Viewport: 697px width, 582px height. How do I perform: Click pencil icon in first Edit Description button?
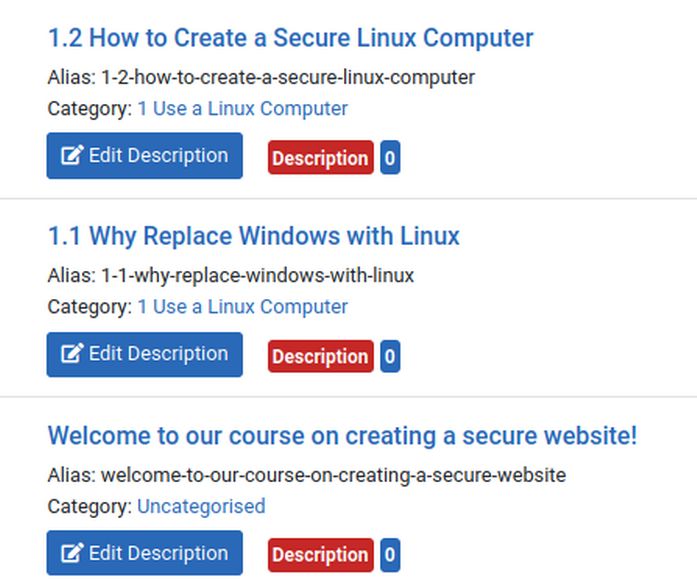point(72,155)
